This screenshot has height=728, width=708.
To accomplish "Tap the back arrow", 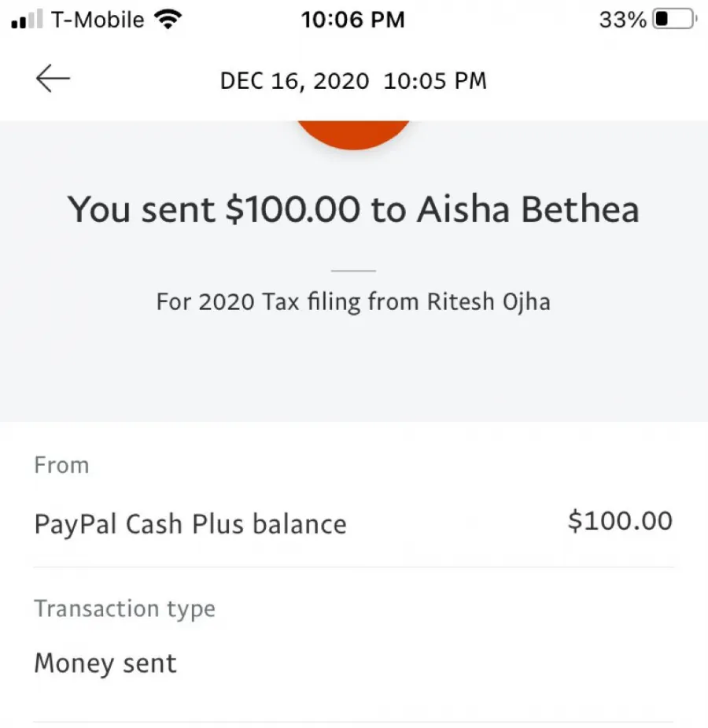I will (x=53, y=79).
